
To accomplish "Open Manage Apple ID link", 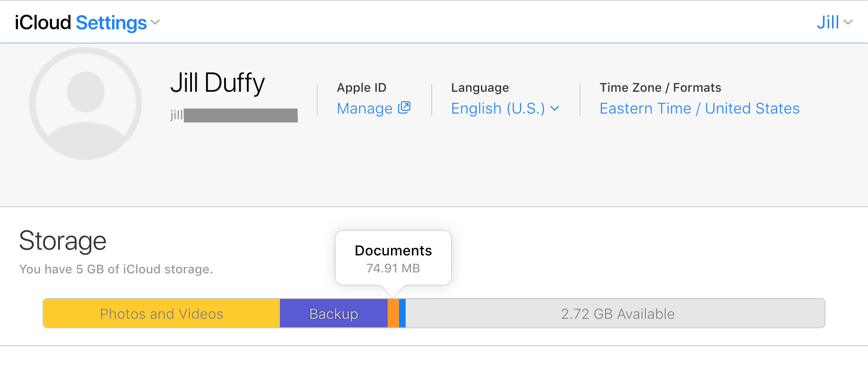I will point(373,108).
